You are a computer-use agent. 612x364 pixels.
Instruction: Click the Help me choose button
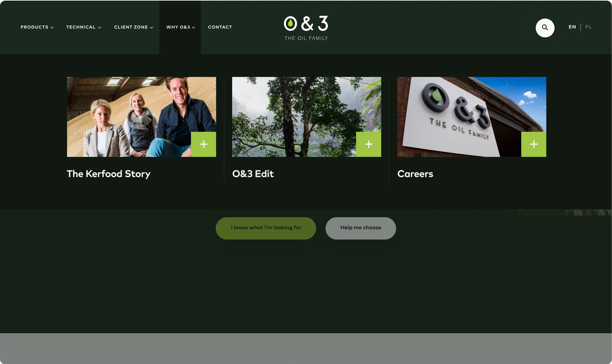click(361, 228)
